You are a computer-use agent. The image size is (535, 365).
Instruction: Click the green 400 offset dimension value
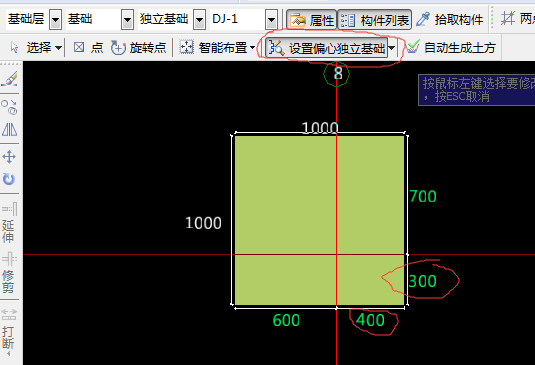pos(370,320)
